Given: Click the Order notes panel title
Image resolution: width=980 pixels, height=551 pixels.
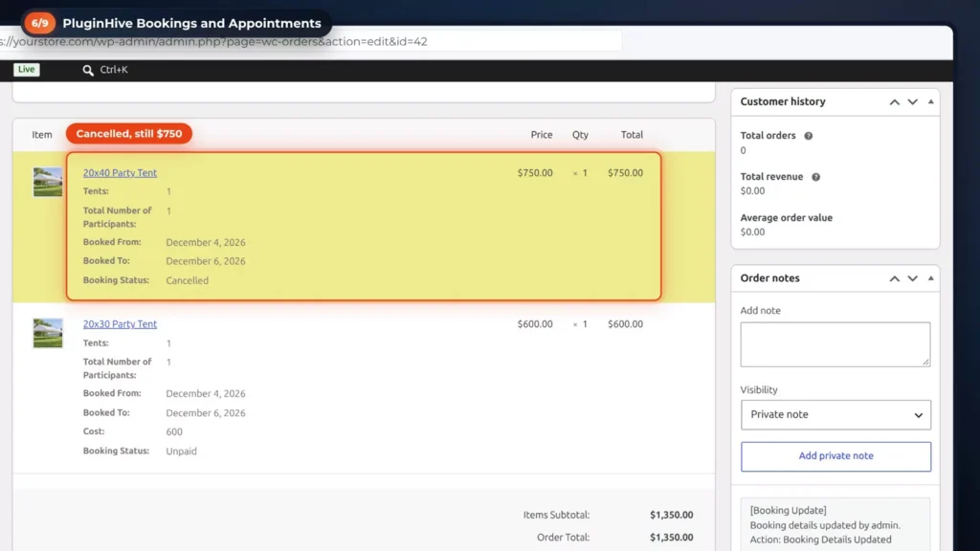Looking at the screenshot, I should pos(770,278).
